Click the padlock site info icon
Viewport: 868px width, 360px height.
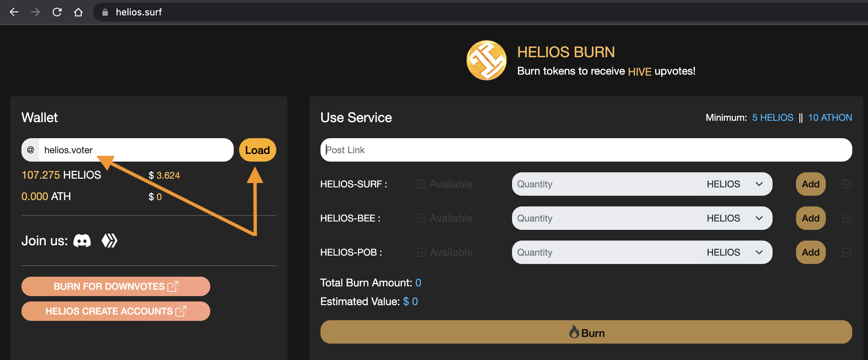click(x=105, y=12)
